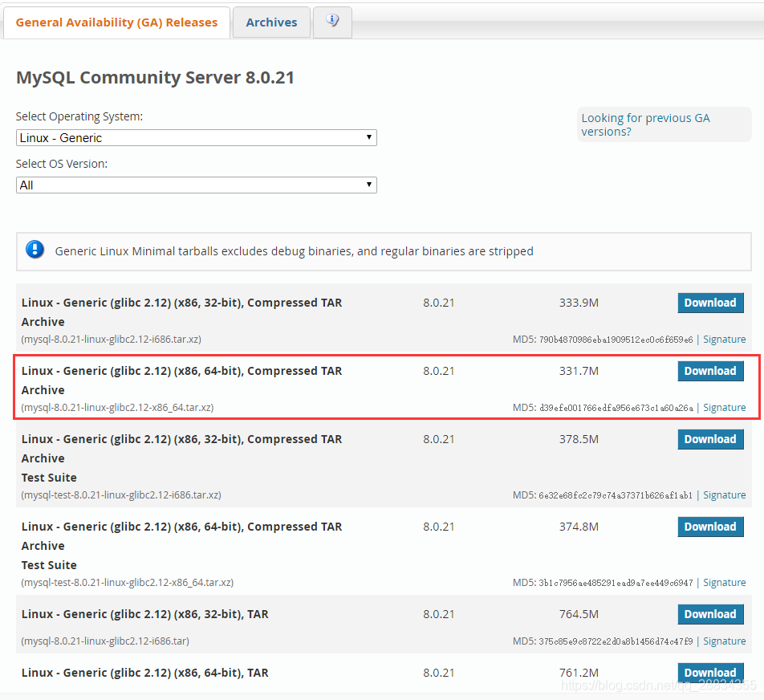Open Signature for mysql-8.0.21-linux-glibc2.12-i686.tar
This screenshot has width=764, height=700.
tap(724, 641)
